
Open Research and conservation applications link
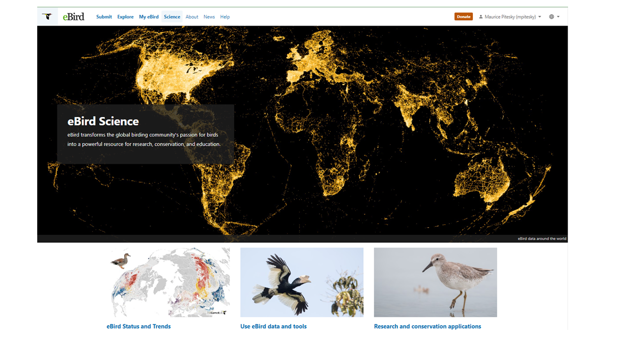pyautogui.click(x=428, y=326)
